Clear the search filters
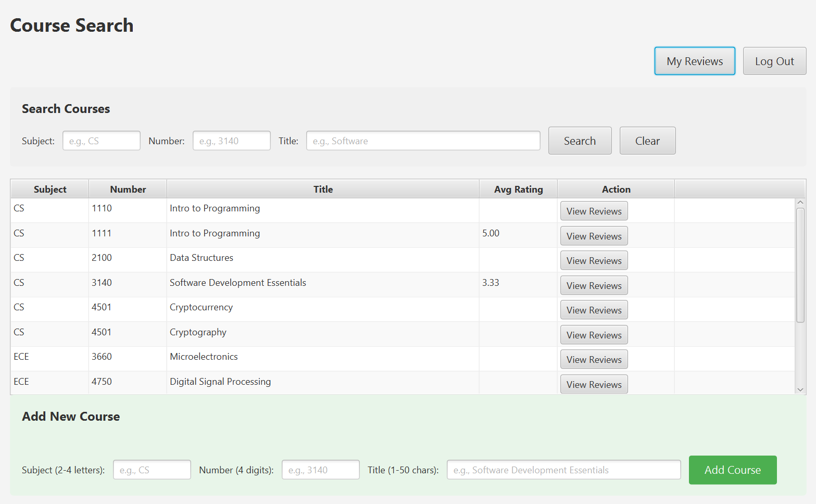 [647, 141]
